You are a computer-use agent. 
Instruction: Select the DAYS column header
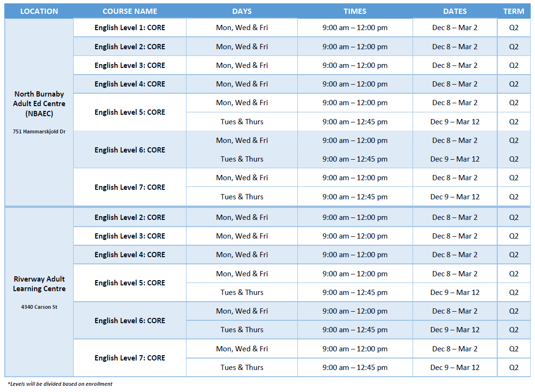[x=242, y=11]
